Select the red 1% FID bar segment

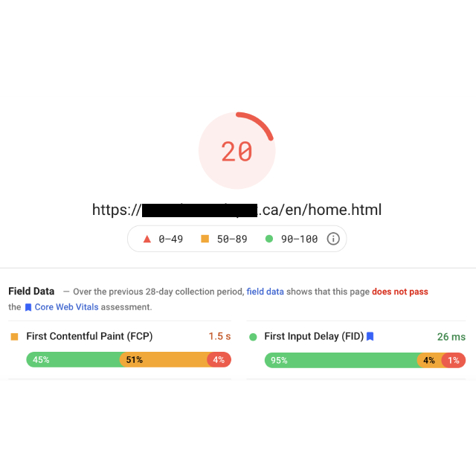coord(454,360)
